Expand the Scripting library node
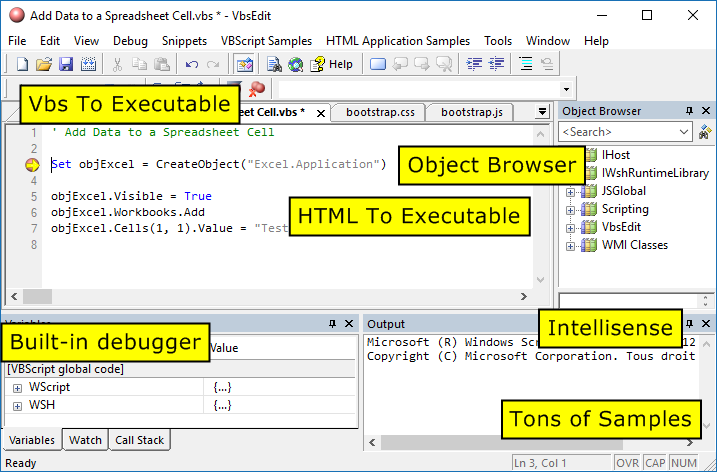 pos(572,209)
